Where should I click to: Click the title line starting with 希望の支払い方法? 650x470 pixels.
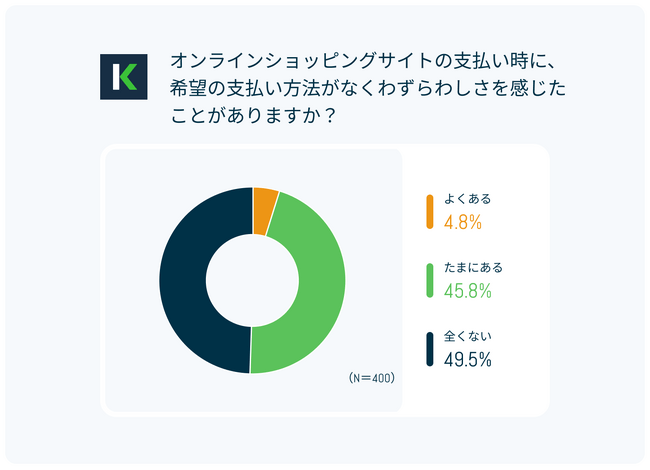coord(368,89)
